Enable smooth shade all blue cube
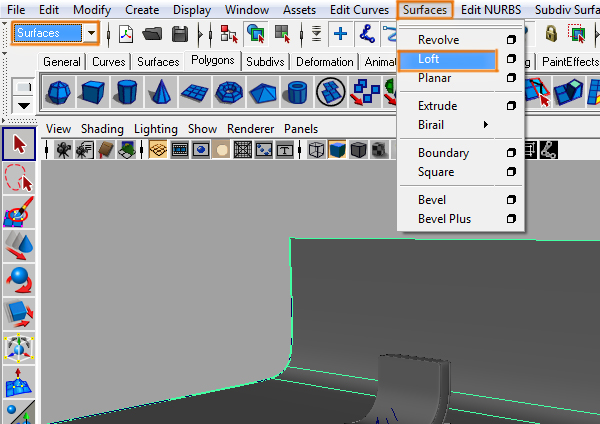 click(x=338, y=151)
